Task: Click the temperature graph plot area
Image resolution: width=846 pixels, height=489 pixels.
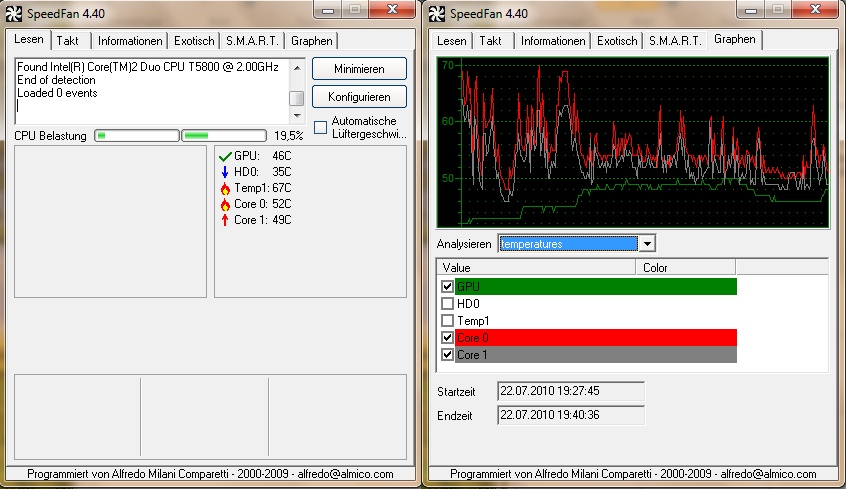Action: (x=633, y=142)
